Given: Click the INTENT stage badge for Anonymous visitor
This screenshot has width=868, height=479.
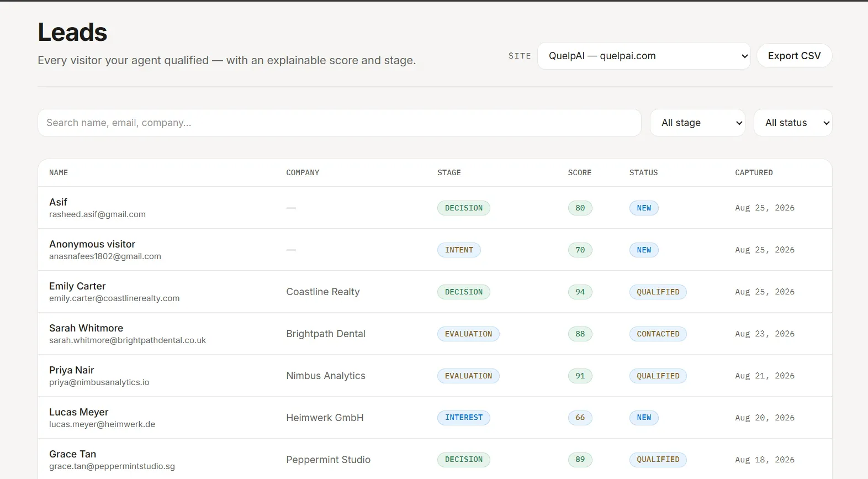Looking at the screenshot, I should (x=459, y=250).
